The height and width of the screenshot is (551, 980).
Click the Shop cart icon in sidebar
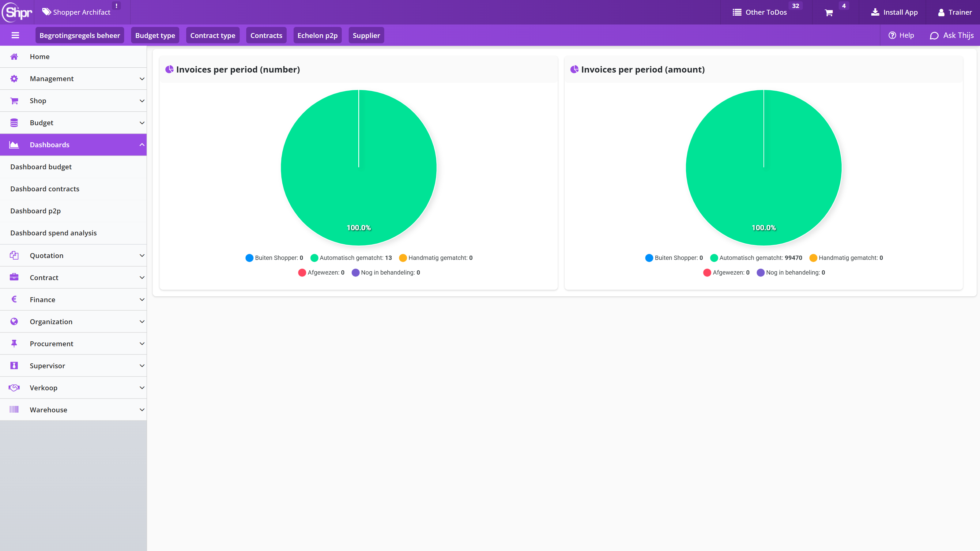pyautogui.click(x=14, y=101)
